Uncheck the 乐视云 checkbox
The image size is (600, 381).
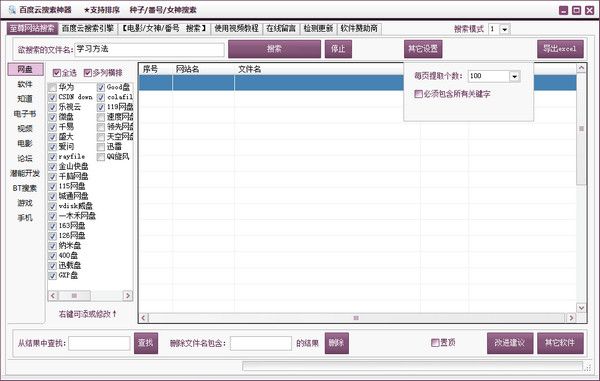53,107
